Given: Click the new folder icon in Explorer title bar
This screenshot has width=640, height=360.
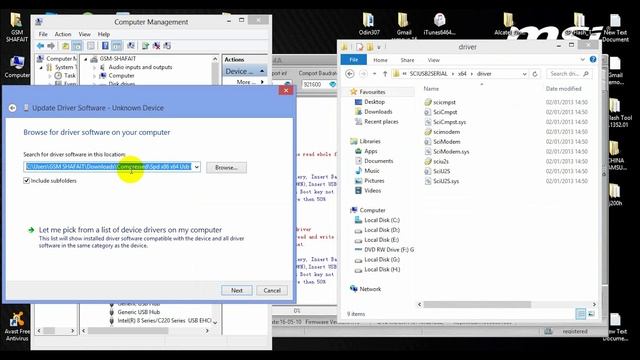Looking at the screenshot, I should coord(370,47).
